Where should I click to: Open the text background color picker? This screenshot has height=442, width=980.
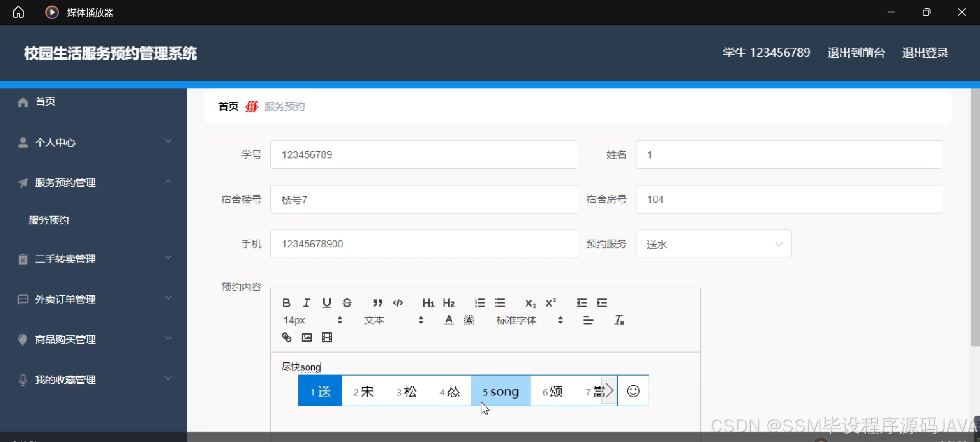469,320
